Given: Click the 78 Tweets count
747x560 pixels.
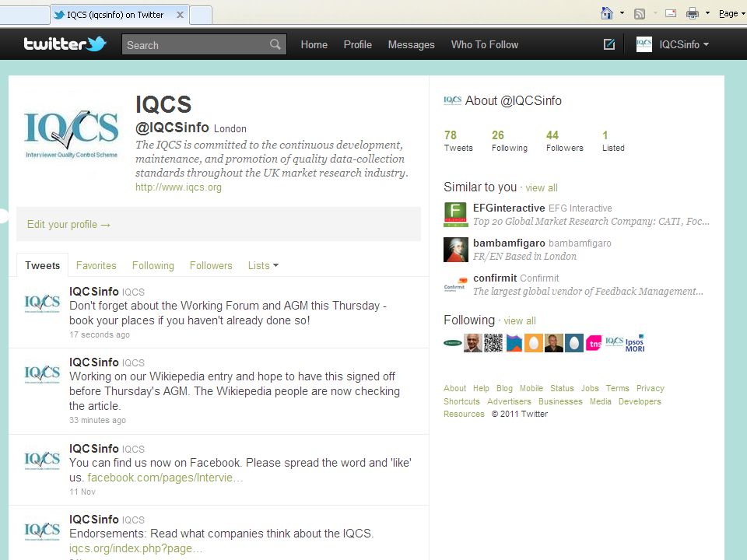Looking at the screenshot, I should (x=458, y=141).
